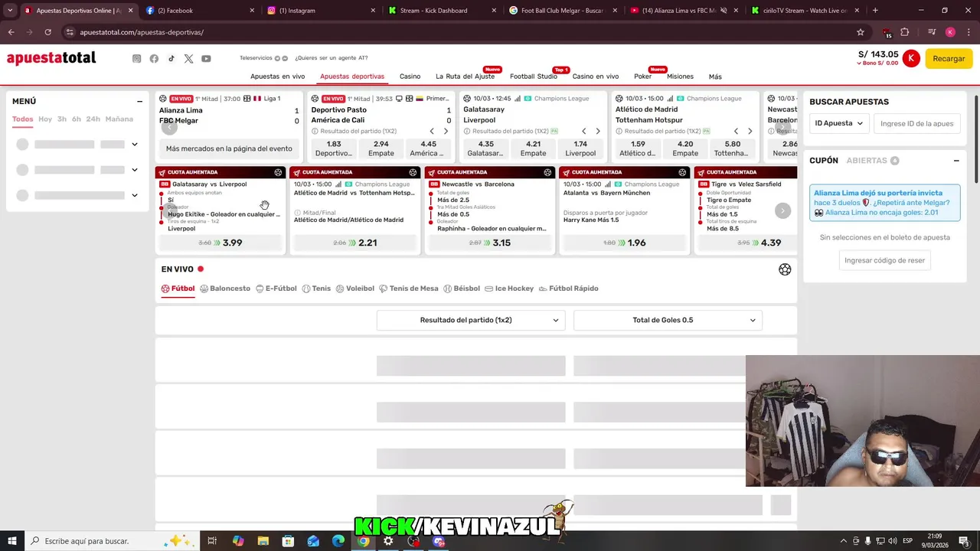This screenshot has width=980, height=551.
Task: Switch to the Hoy time filter
Action: pos(45,119)
